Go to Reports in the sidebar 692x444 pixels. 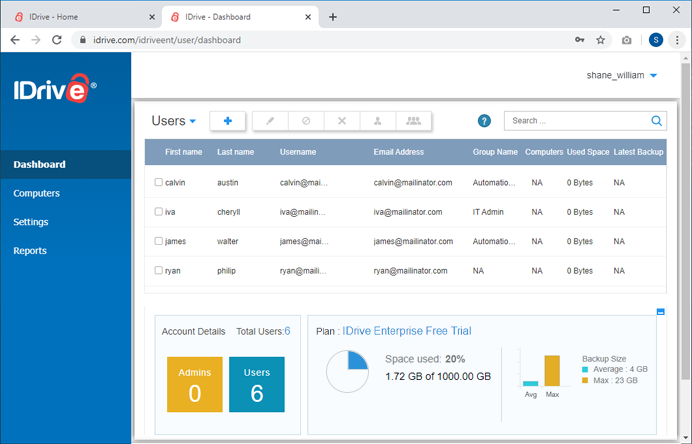coord(30,251)
